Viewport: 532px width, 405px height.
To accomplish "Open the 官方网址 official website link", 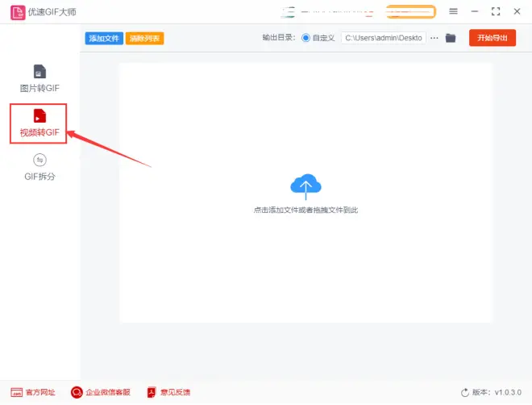I will click(34, 392).
